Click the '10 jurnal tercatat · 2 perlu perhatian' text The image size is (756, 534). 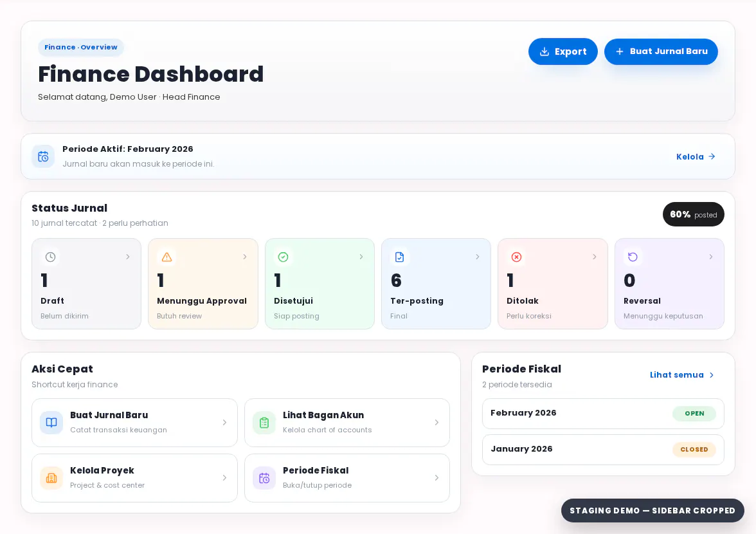click(100, 223)
